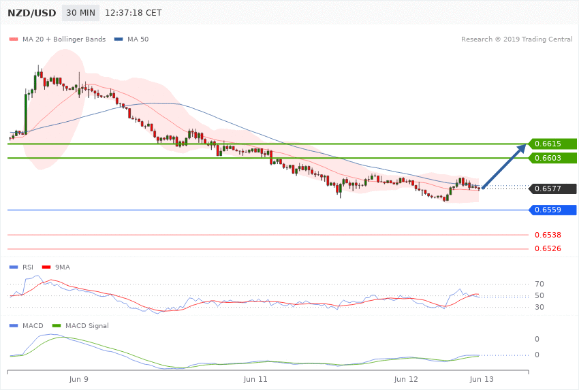579x392 pixels.
Task: Select the 30 MIN timeframe label
Action: coord(80,13)
